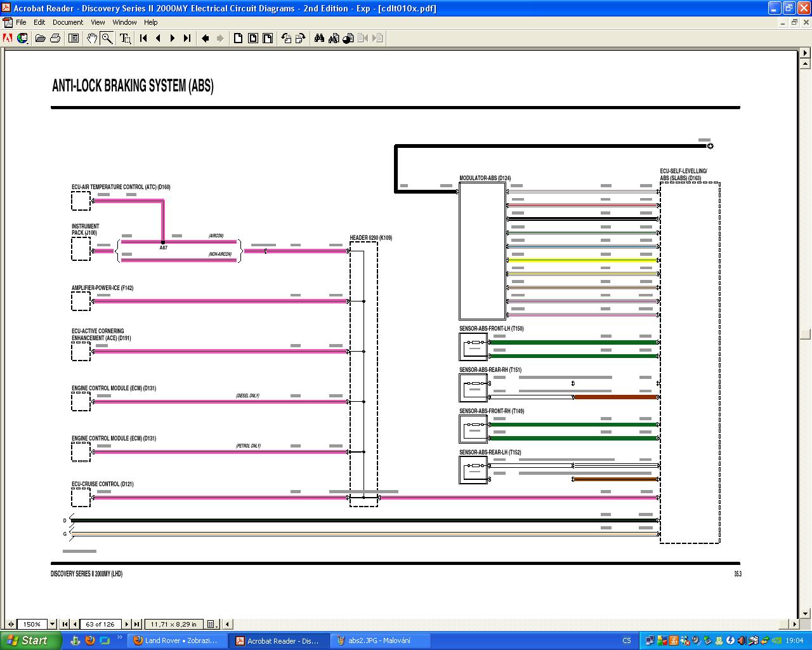Go to next page using toolbar arrow
The width and height of the screenshot is (812, 650).
[173, 39]
